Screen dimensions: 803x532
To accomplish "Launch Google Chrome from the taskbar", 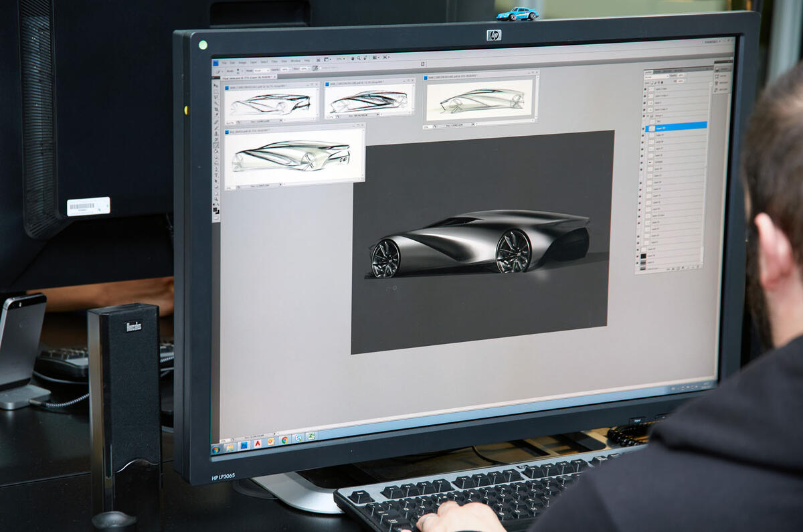I will (284, 440).
